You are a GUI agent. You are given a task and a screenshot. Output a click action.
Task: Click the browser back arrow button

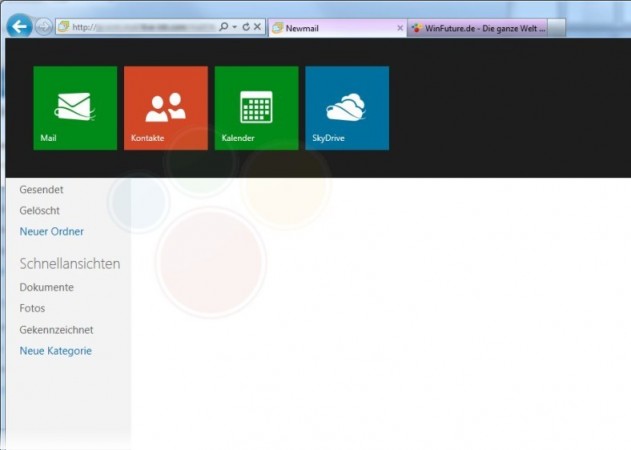[x=18, y=28]
